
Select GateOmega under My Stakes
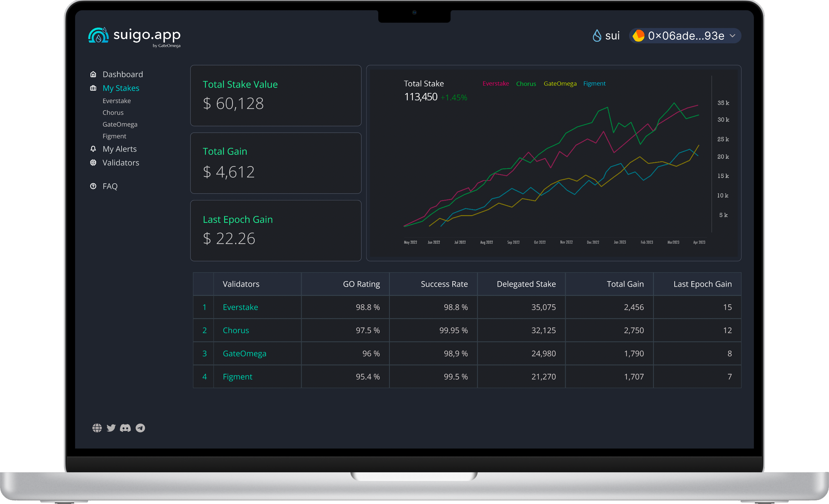click(120, 124)
